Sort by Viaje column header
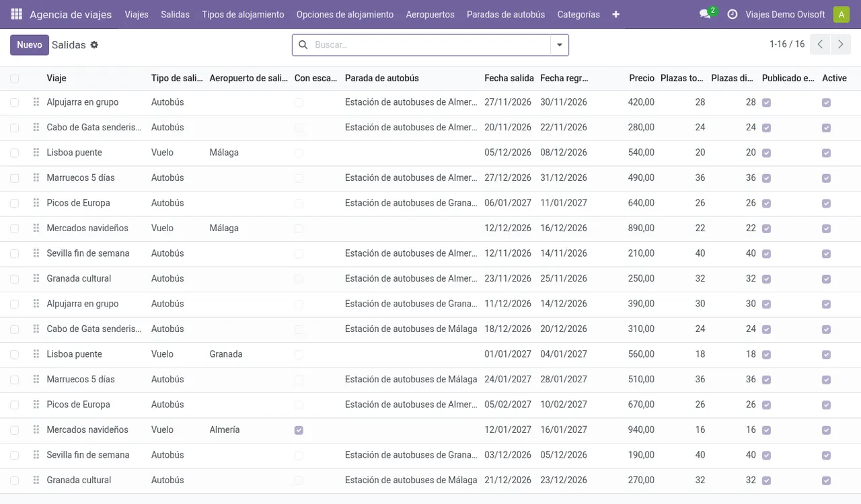Viewport: 861px width, 504px height. point(57,79)
